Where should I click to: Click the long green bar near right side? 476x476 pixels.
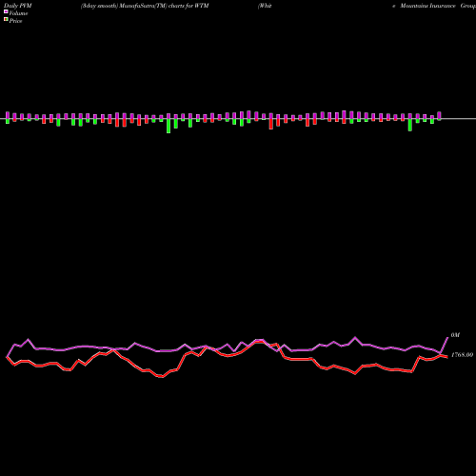tap(410, 125)
